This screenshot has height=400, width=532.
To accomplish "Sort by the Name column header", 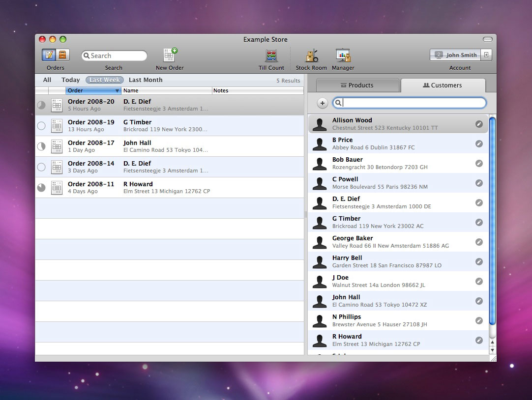I will 166,90.
